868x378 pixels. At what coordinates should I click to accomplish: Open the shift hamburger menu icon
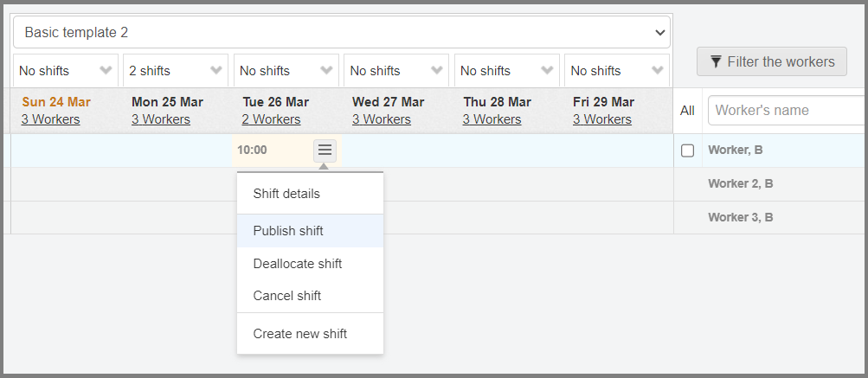[325, 151]
